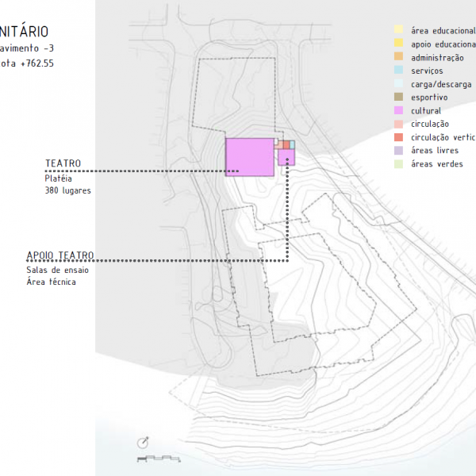Click the 'esportivo' brown legend swatch
Image resolution: width=476 pixels, height=476 pixels.
click(399, 98)
